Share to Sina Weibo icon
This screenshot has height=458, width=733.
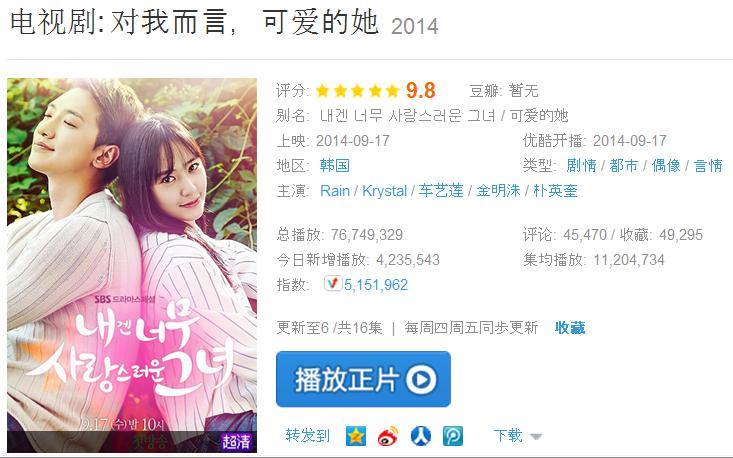click(x=388, y=436)
